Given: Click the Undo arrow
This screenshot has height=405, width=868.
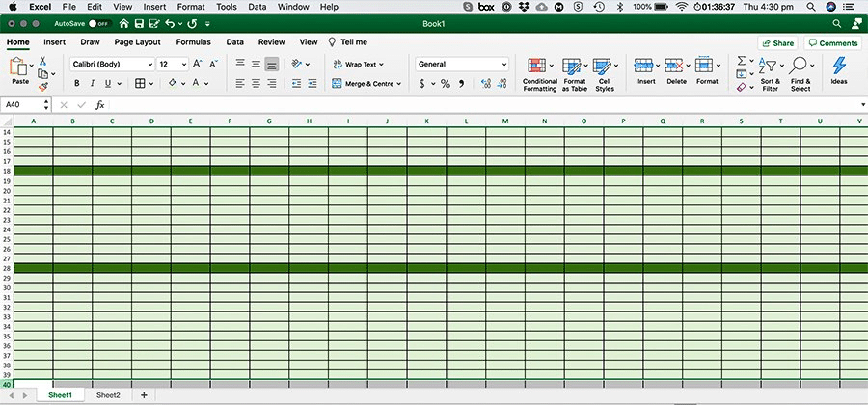Looking at the screenshot, I should [x=171, y=24].
